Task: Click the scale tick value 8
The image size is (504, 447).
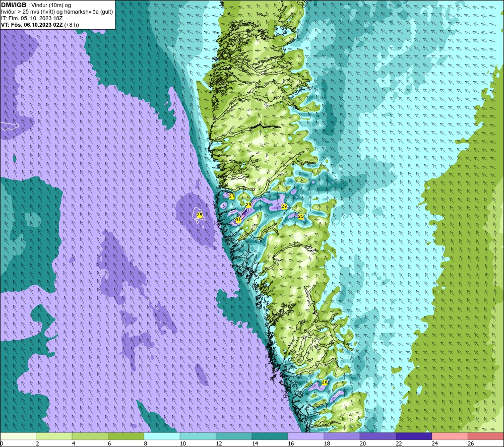Action: click(146, 443)
